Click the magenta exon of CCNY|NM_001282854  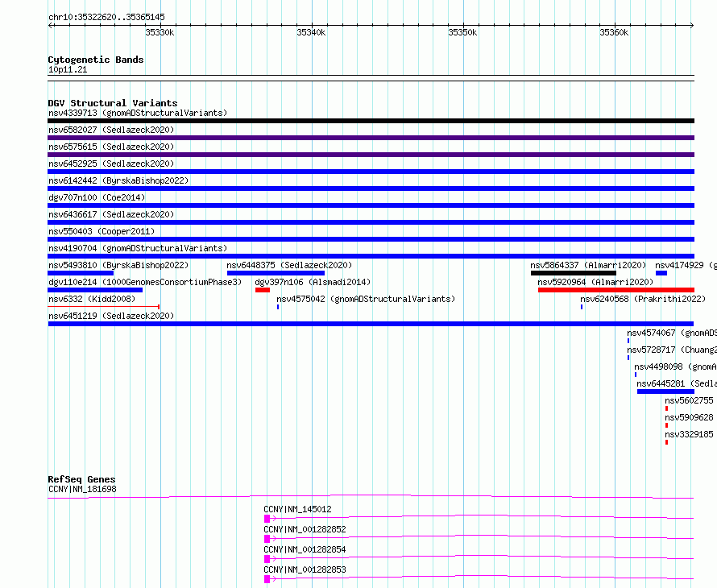(x=267, y=559)
